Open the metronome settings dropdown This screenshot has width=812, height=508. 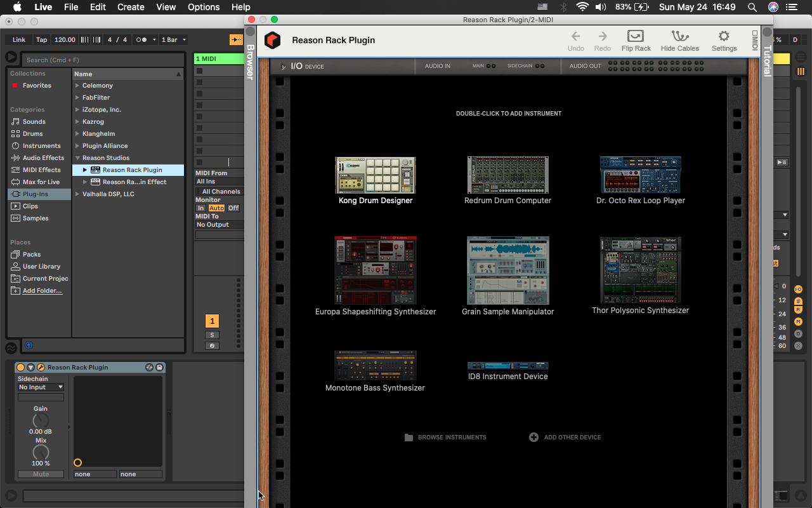(154, 39)
